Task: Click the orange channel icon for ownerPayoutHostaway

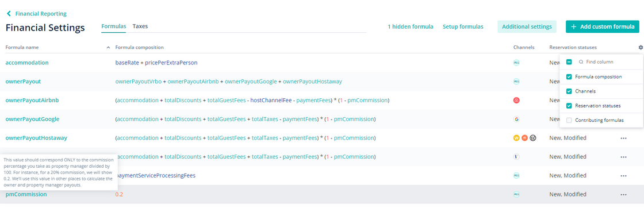Action: click(x=524, y=138)
